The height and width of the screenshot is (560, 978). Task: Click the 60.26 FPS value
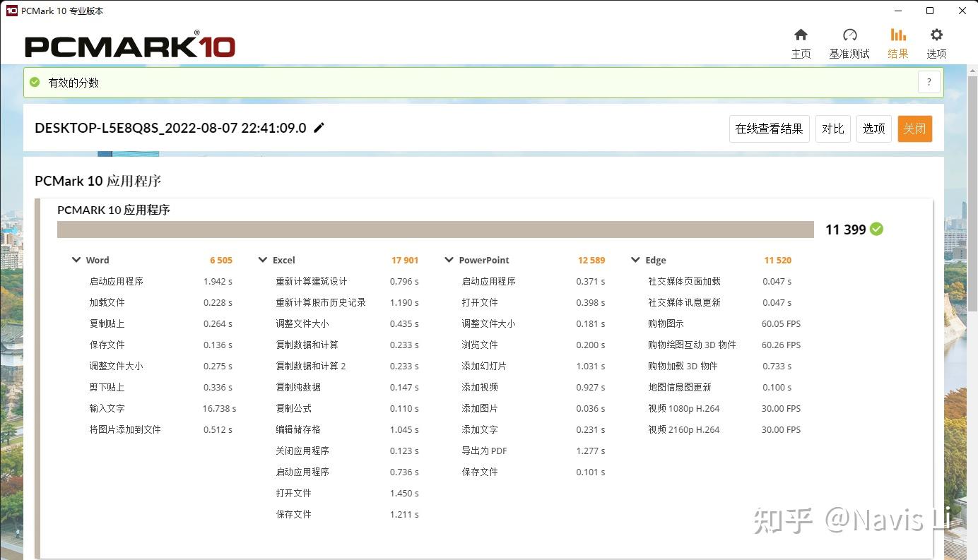point(781,345)
